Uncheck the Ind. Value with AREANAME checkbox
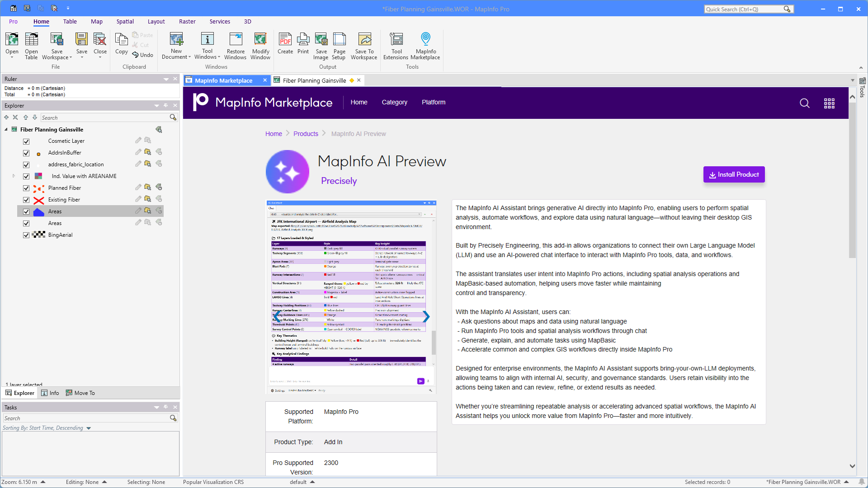 (26, 176)
